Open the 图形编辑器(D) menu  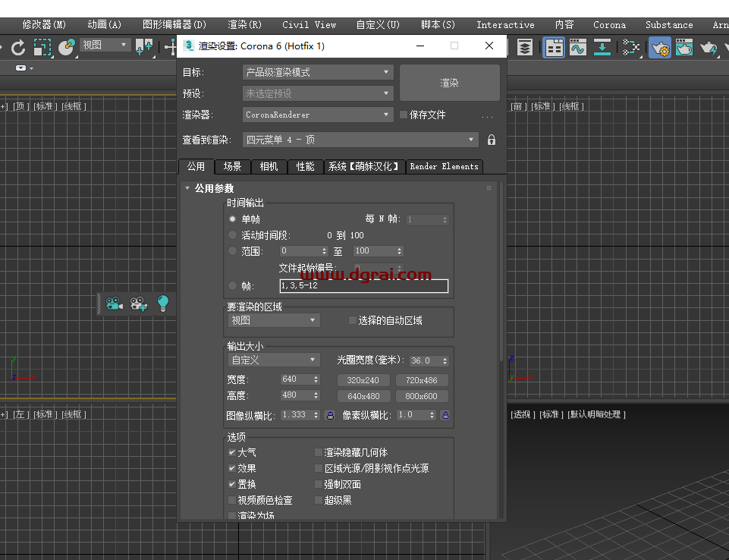(174, 24)
